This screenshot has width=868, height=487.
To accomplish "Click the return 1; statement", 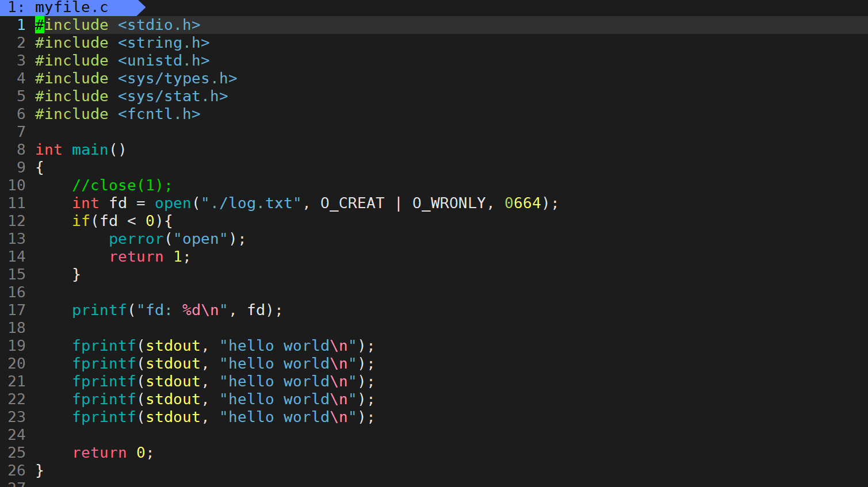I will (x=150, y=256).
